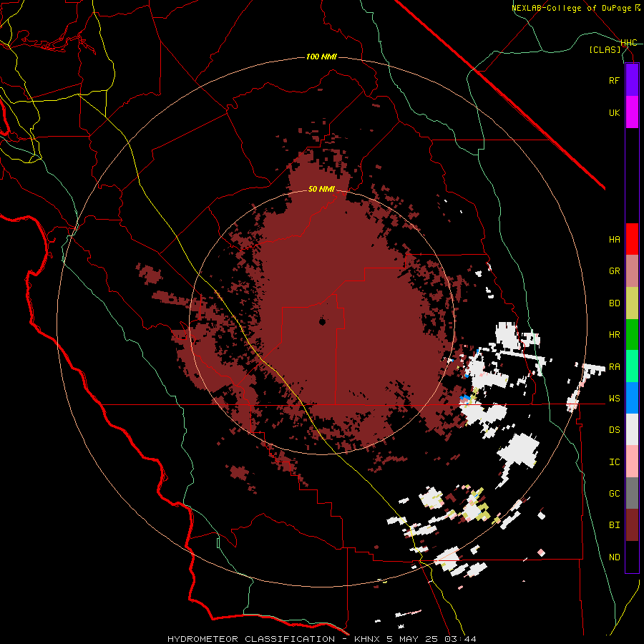Screen dimensions: 644x644
Task: Click the magenta UK color swatch
Action: pyautogui.click(x=632, y=112)
